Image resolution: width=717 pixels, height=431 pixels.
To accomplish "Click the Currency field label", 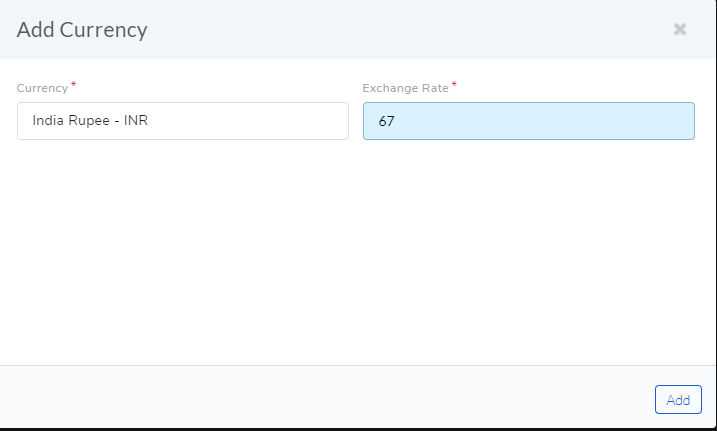I will point(42,88).
